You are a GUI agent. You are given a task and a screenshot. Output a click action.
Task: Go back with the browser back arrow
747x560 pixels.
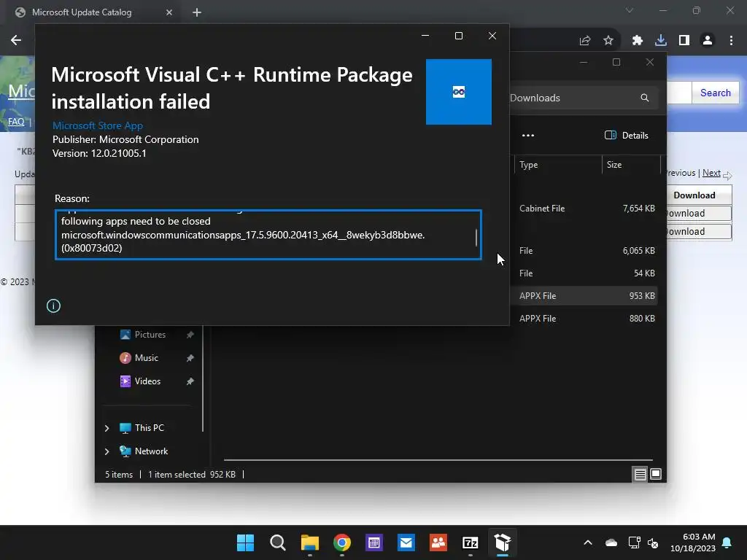pyautogui.click(x=16, y=40)
